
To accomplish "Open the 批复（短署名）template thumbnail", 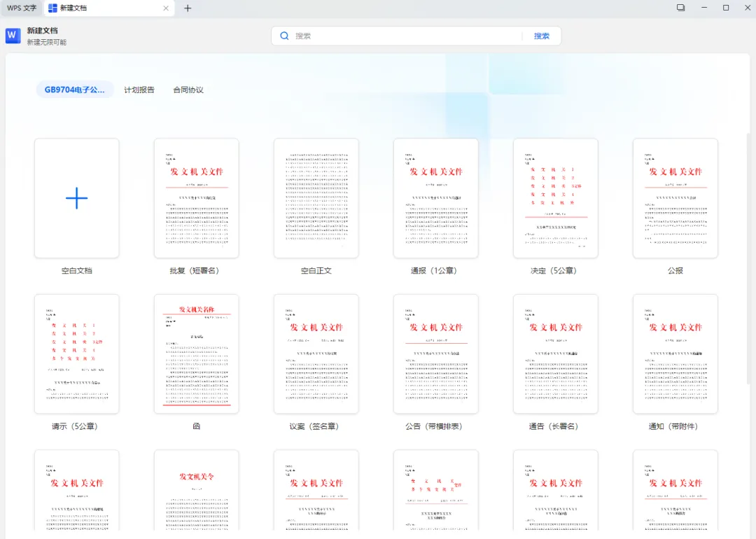I will [x=196, y=198].
